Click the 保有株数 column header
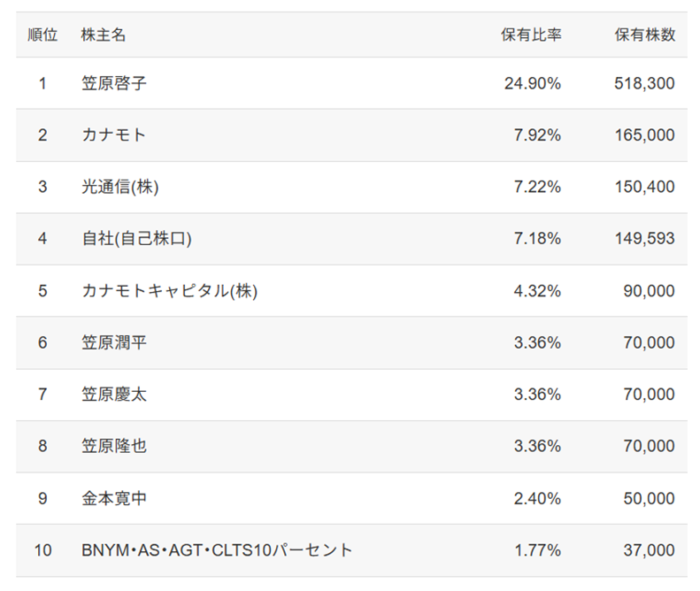Screen dimensions: 700x591 tap(644, 35)
